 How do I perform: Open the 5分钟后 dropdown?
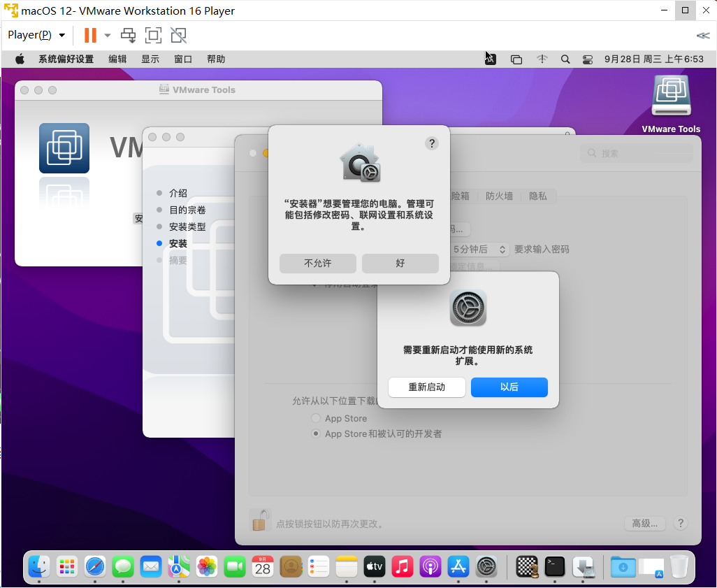478,250
